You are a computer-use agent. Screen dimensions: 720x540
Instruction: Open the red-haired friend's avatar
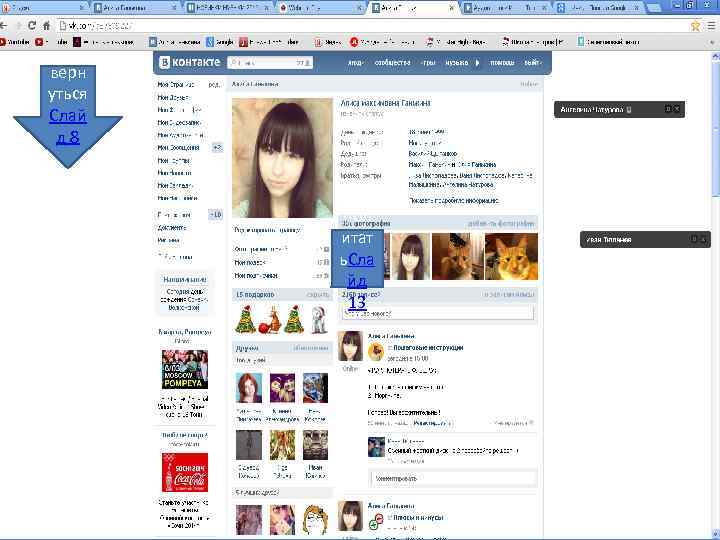[249, 388]
